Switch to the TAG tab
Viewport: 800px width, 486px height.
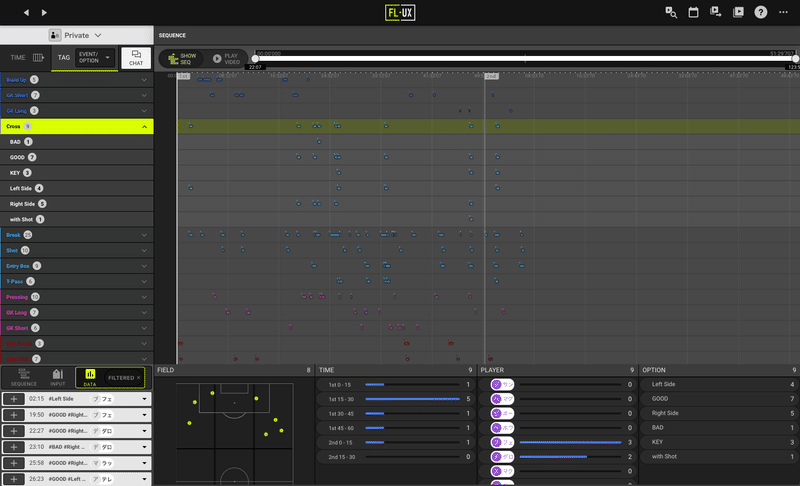point(64,58)
